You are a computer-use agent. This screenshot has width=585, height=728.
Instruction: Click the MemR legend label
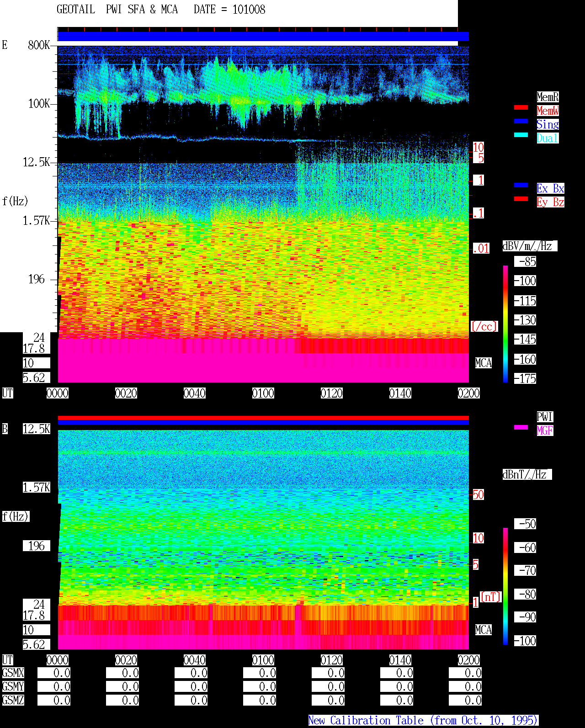[548, 97]
